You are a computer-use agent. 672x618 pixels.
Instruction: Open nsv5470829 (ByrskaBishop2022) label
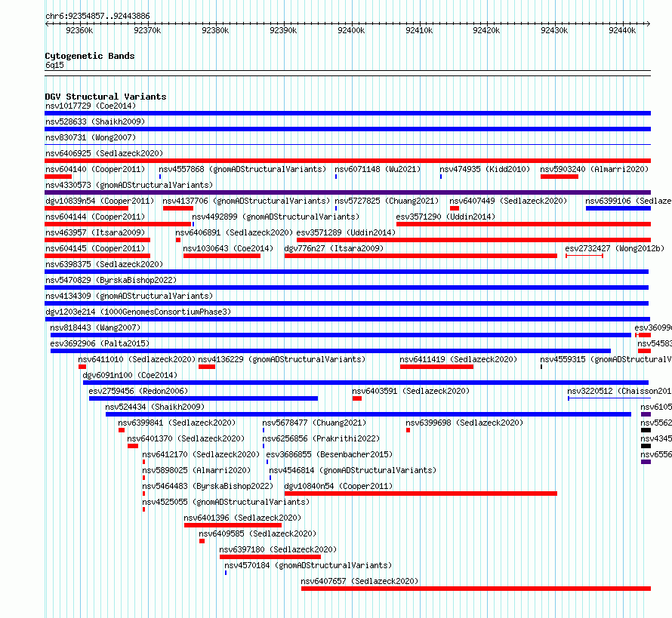point(111,280)
